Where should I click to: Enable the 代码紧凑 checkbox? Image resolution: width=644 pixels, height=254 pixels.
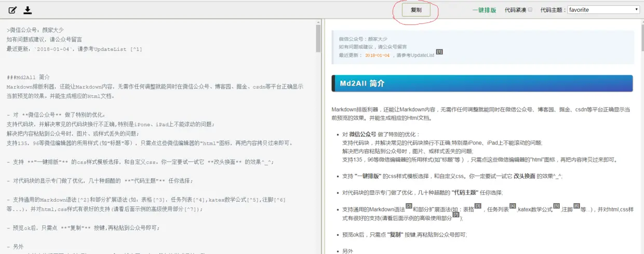pos(530,9)
